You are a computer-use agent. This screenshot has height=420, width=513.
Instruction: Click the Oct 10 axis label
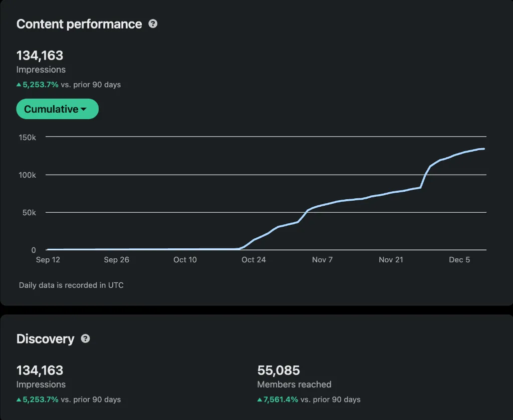185,260
